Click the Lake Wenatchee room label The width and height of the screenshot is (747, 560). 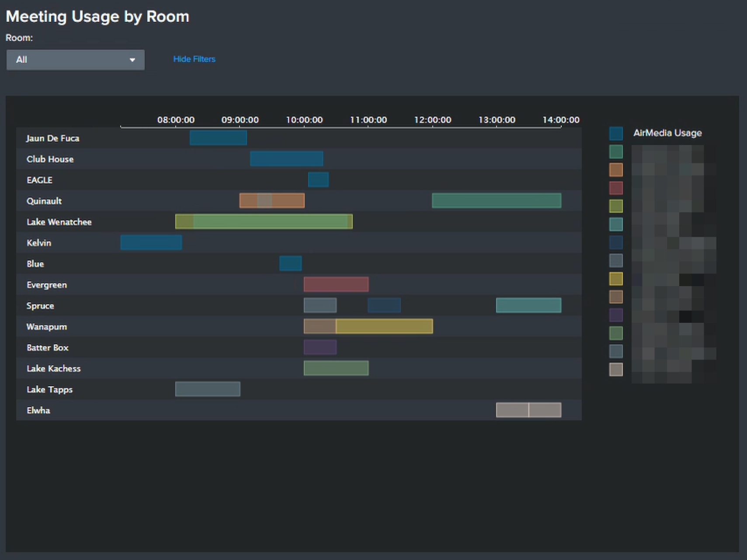pyautogui.click(x=59, y=222)
